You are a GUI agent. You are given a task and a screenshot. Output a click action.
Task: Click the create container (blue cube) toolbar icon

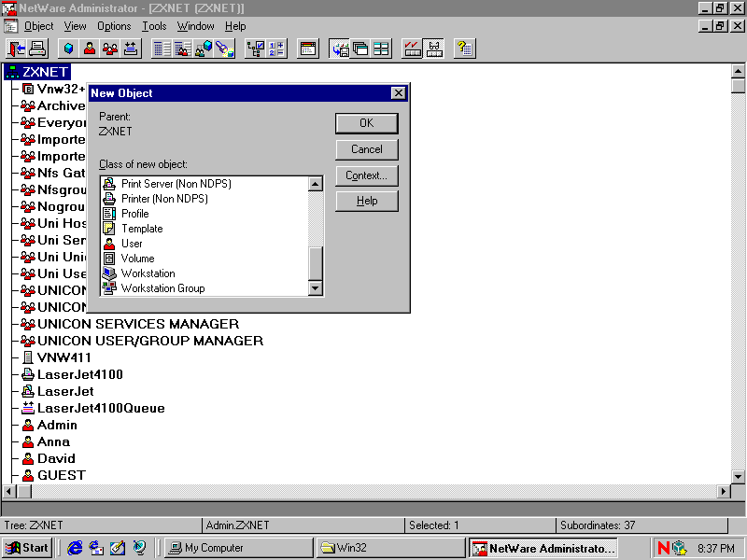click(x=68, y=49)
